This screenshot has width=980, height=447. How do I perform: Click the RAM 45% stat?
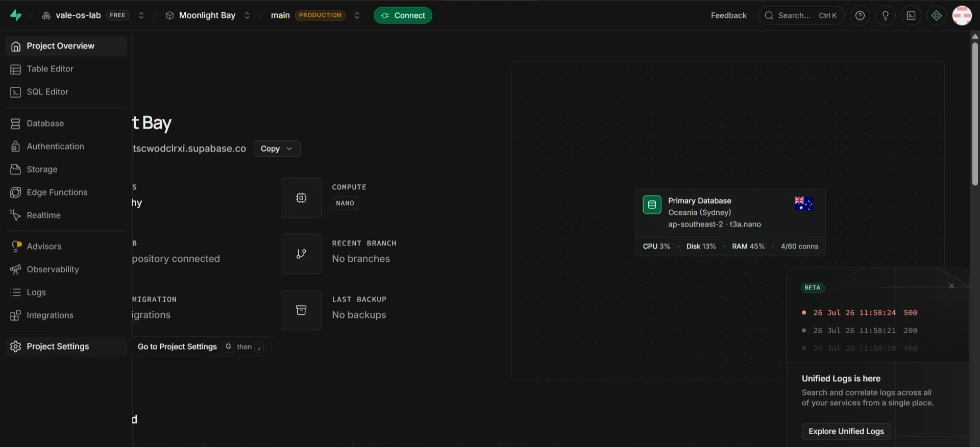(x=748, y=246)
